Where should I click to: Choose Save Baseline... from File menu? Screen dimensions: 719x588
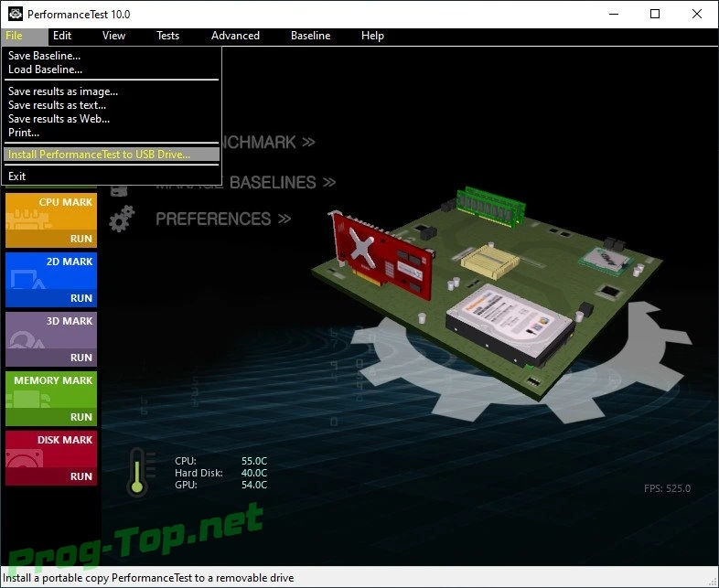pos(111,56)
